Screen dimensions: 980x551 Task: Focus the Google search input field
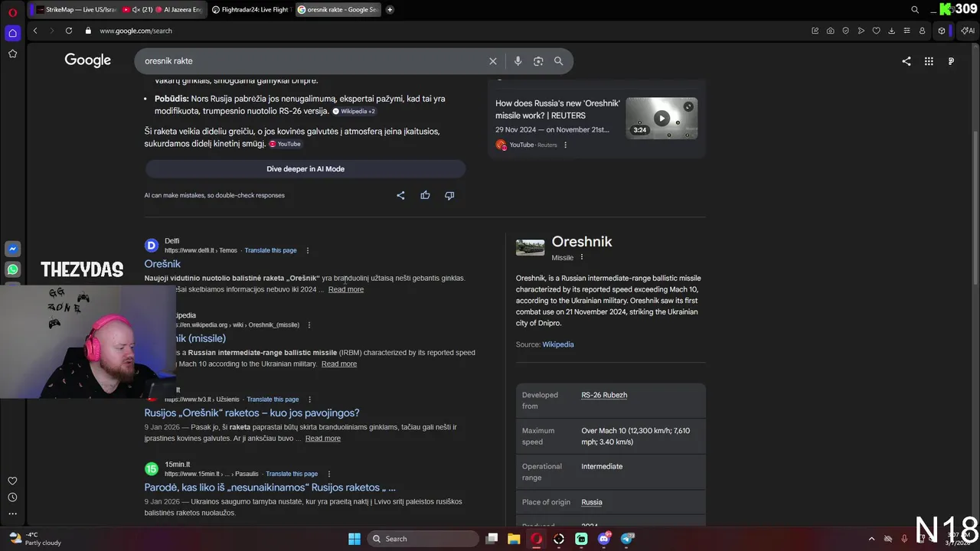pyautogui.click(x=314, y=61)
